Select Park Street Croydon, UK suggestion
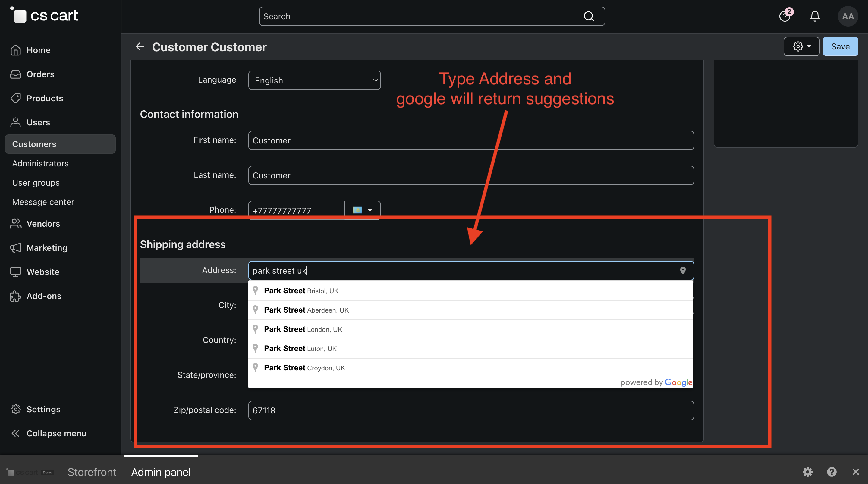 tap(470, 368)
